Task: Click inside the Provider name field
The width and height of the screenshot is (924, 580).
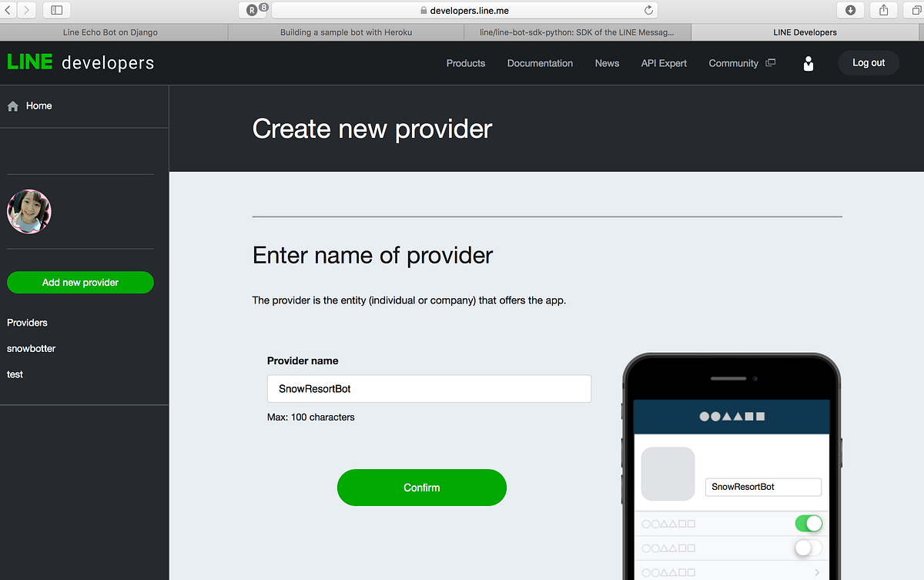Action: [x=428, y=388]
